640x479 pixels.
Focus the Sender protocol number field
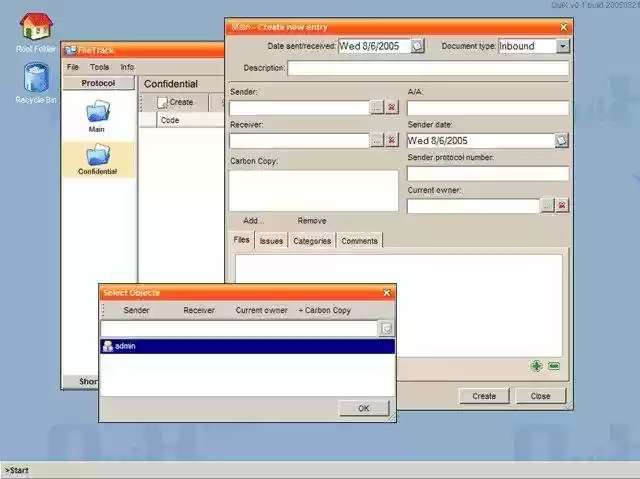488,173
